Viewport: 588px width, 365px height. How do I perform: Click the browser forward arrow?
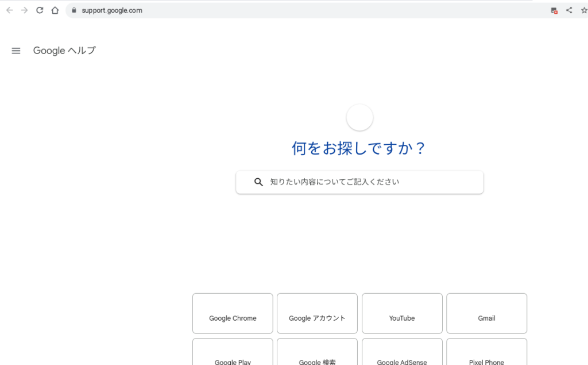click(x=24, y=10)
